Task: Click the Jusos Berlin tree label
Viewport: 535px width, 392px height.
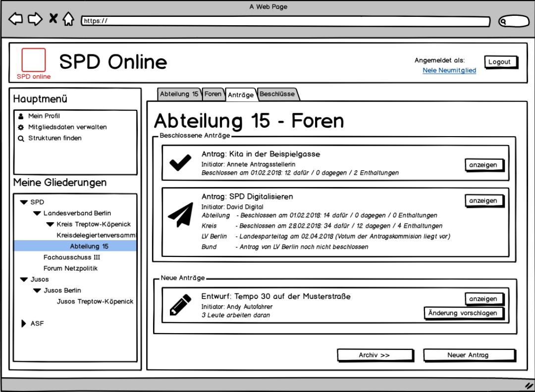Action: [62, 291]
